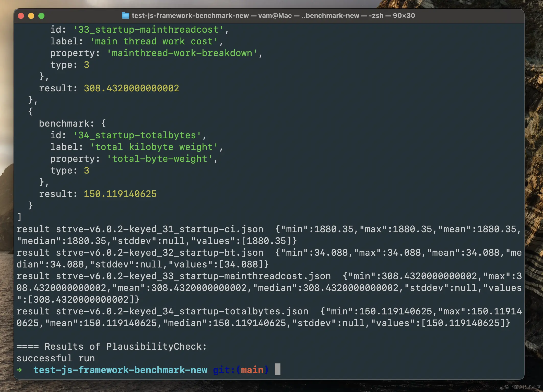Click the result value 308.4320000000002
This screenshot has width=543, height=392.
tap(131, 88)
